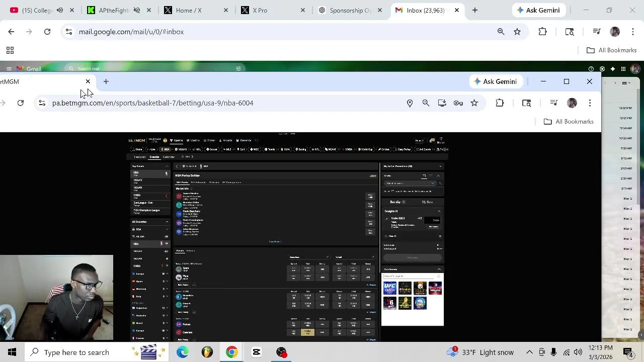644x362 pixels.
Task: Open apps grid in Gmail window bookmarks bar
Action: (x=10, y=50)
